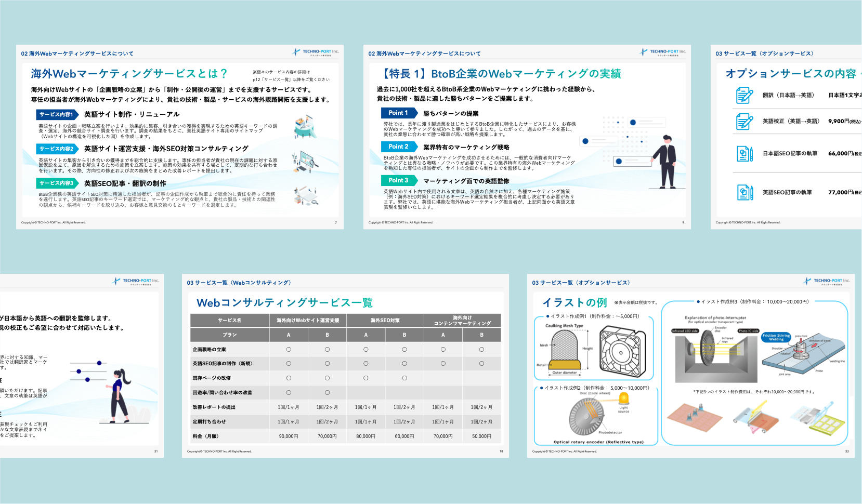Click the illustration beside 英語サイト制作・リニューアル

[305, 127]
